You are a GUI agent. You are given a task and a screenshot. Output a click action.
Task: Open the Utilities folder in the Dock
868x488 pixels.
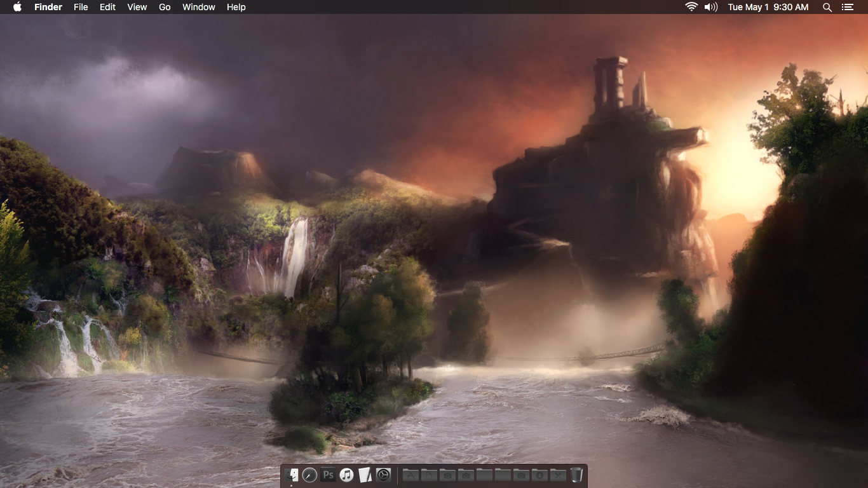tap(558, 475)
